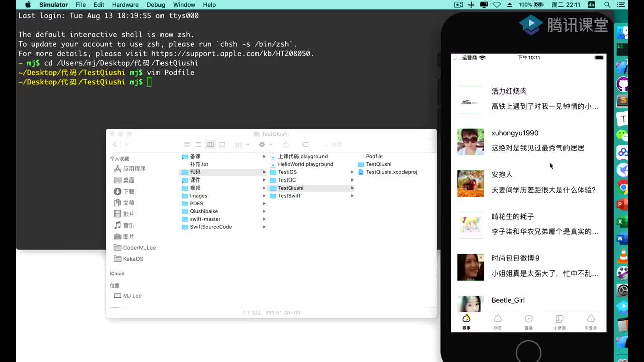Open Excel from the dock
Screen dimensions: 644x362
pyautogui.click(x=623, y=222)
